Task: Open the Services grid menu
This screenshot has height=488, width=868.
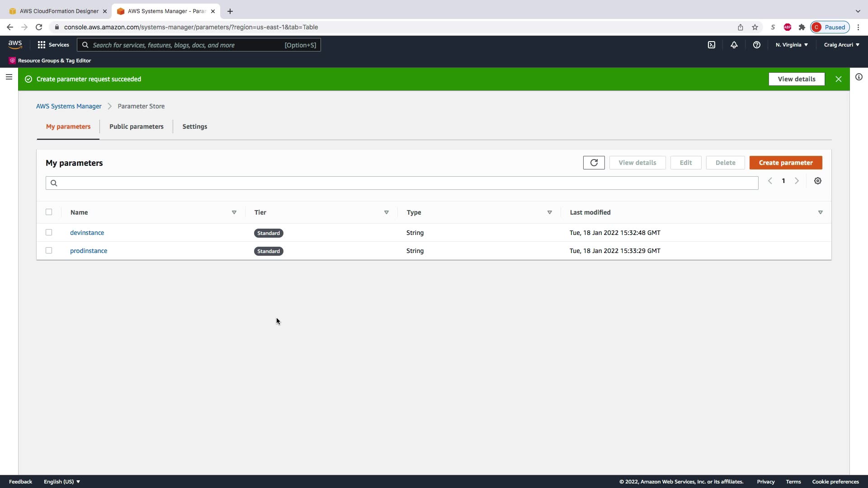Action: [53, 45]
